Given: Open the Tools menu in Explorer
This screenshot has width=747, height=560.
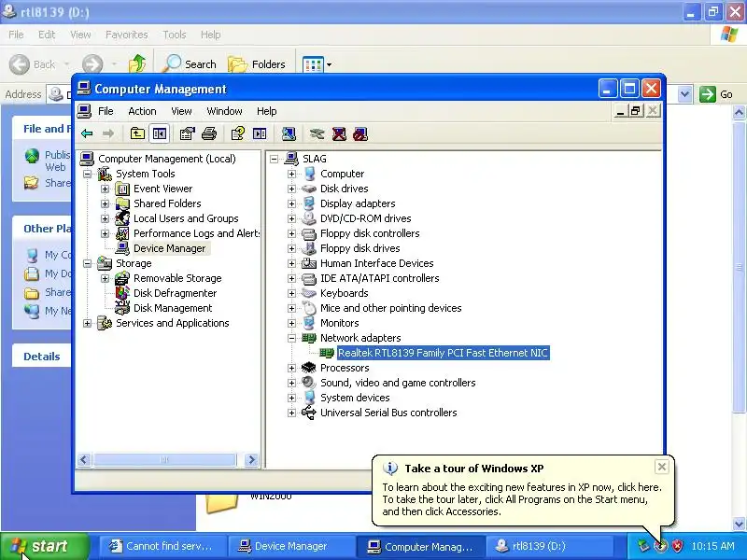Looking at the screenshot, I should pyautogui.click(x=175, y=35).
